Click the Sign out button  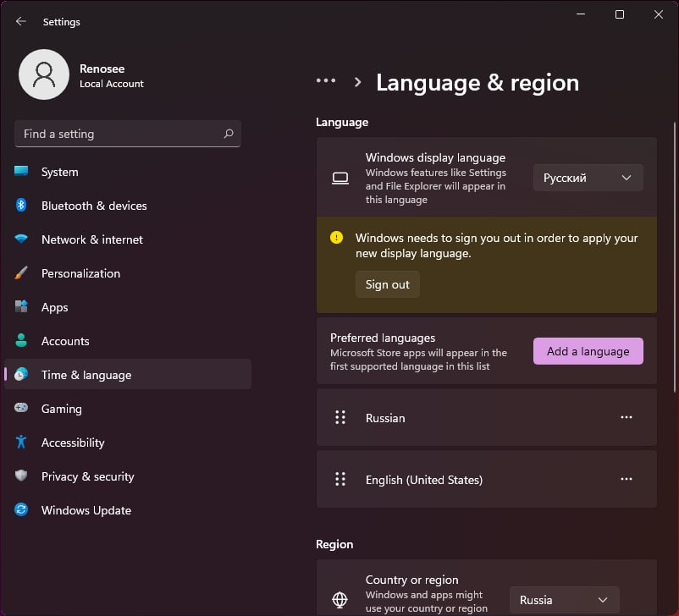(388, 284)
